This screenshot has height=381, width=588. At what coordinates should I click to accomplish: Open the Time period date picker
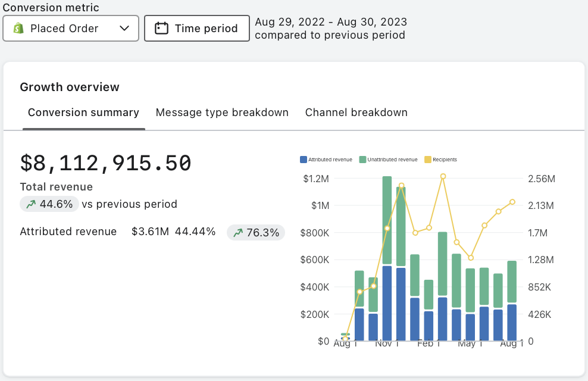point(197,29)
